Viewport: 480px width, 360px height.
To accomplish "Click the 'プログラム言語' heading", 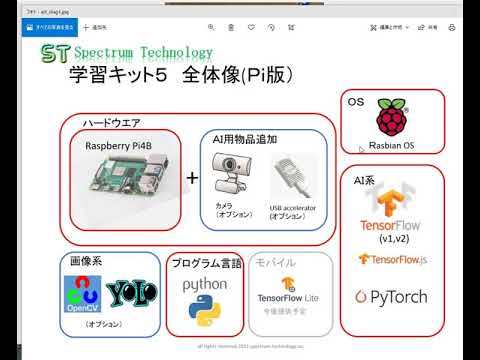I will (207, 263).
